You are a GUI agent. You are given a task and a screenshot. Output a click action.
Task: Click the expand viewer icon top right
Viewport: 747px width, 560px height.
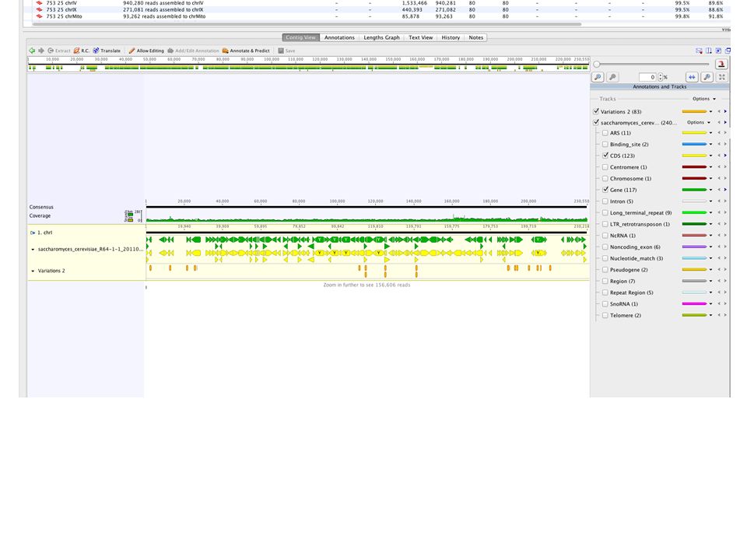pyautogui.click(x=718, y=51)
